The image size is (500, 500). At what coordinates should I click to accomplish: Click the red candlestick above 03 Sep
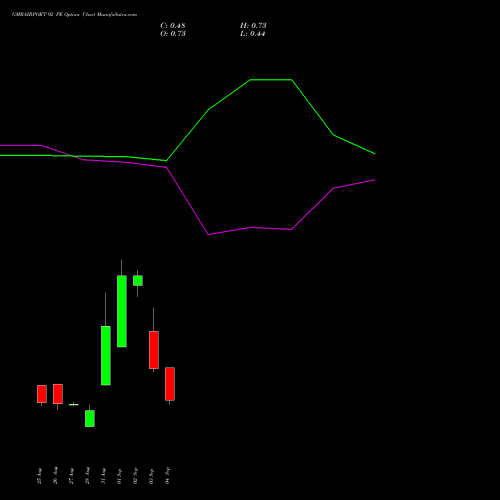(154, 350)
